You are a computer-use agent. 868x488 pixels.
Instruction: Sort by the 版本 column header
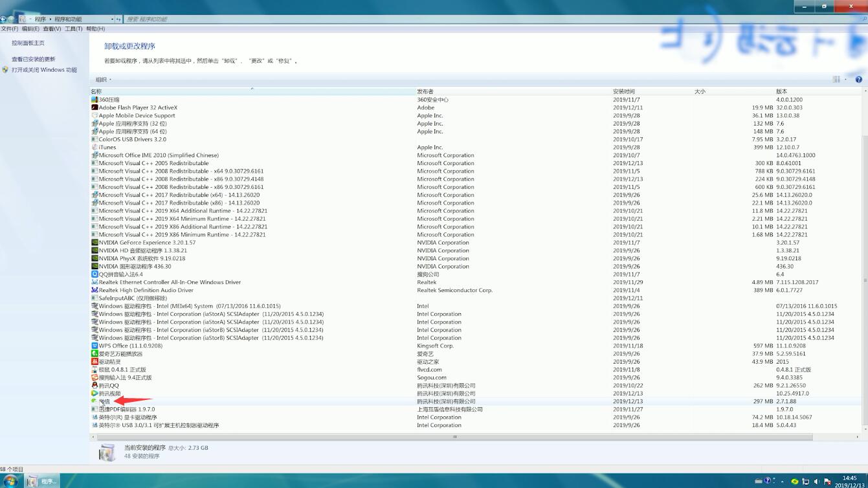[x=819, y=91]
